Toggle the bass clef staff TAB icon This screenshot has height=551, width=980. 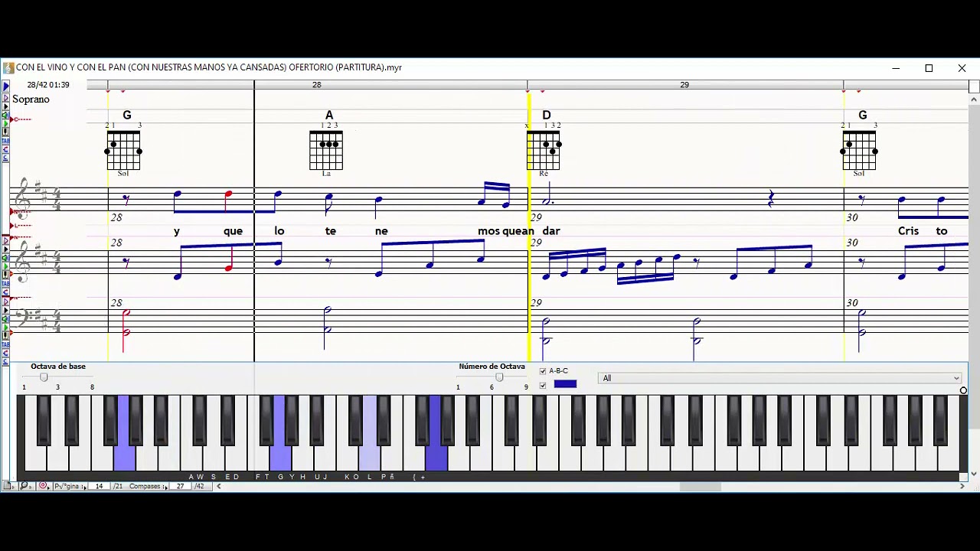[x=6, y=344]
